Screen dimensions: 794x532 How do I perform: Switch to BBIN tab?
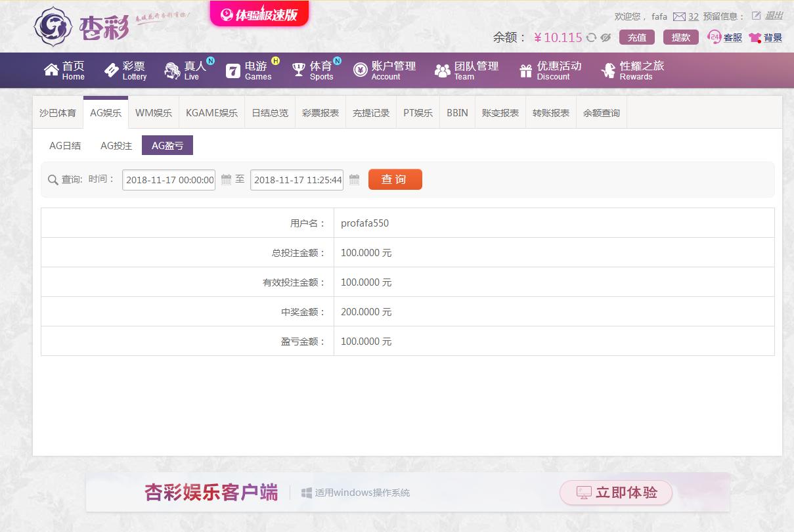tap(457, 112)
